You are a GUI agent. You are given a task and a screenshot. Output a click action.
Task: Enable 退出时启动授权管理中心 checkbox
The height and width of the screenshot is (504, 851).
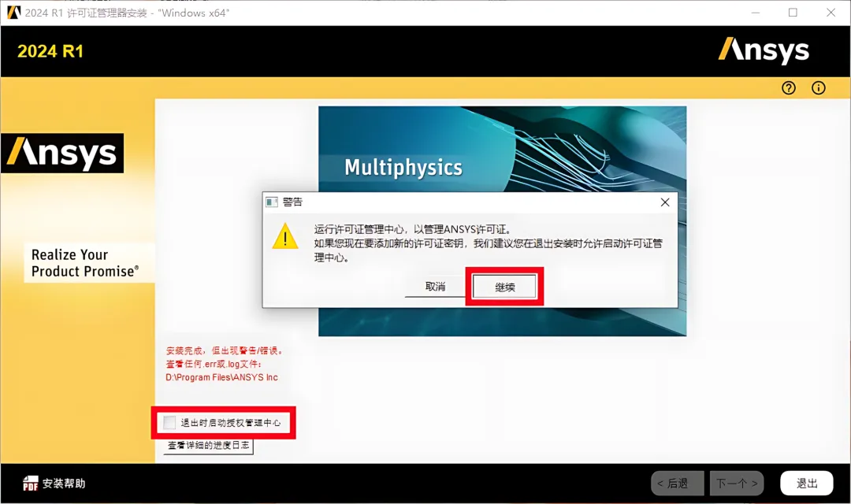click(169, 422)
